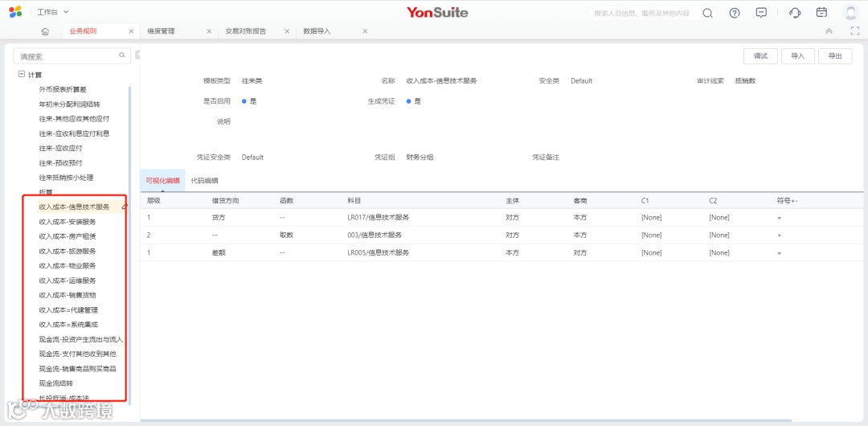Collapse the left tree panel arrow
This screenshot has height=426, width=868.
[137, 55]
